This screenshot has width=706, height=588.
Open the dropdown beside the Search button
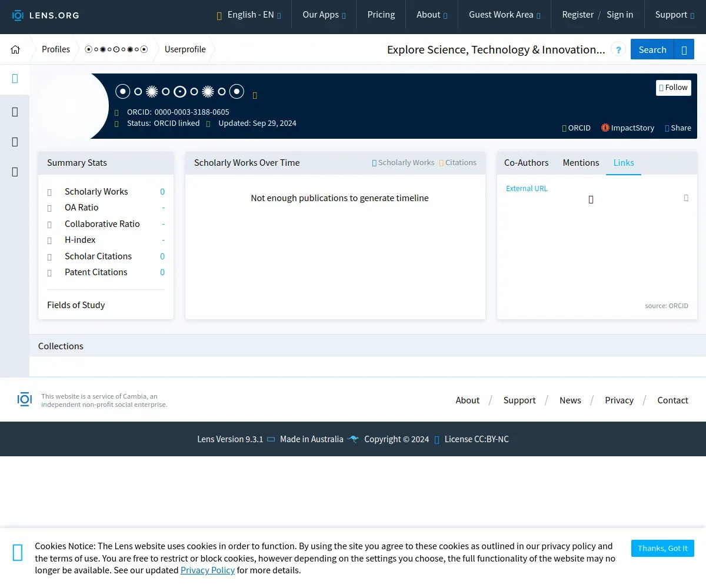pyautogui.click(x=684, y=49)
